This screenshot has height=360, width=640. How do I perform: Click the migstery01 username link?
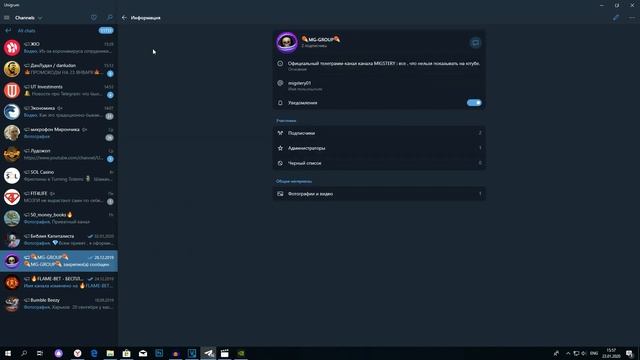tap(299, 83)
